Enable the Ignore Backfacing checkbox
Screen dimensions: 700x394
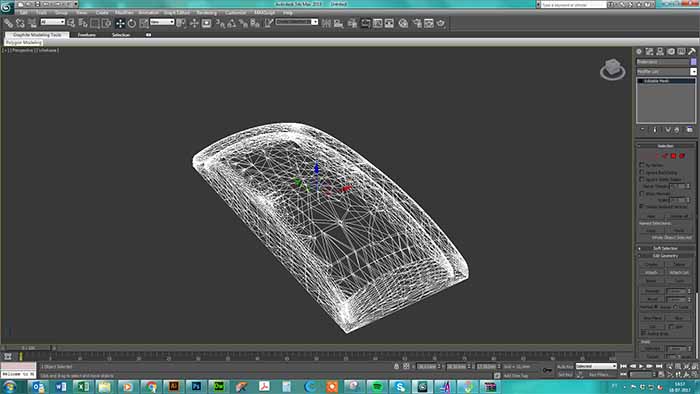(x=642, y=172)
